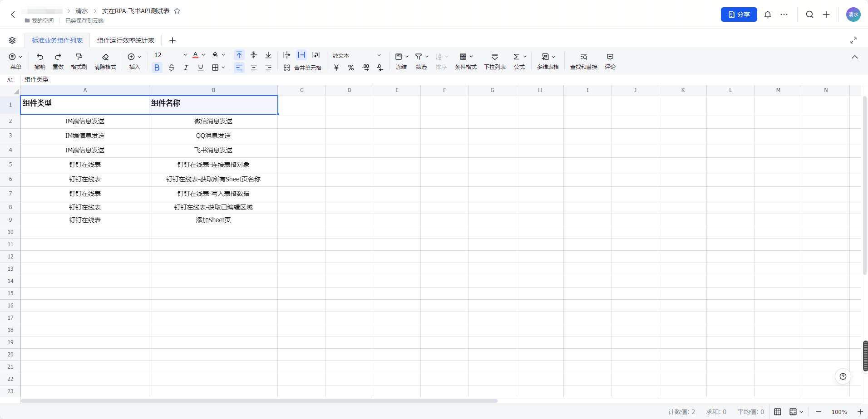Screen dimensions: 868x419
Task: Expand the 纯文本 number format dropdown
Action: pos(379,55)
